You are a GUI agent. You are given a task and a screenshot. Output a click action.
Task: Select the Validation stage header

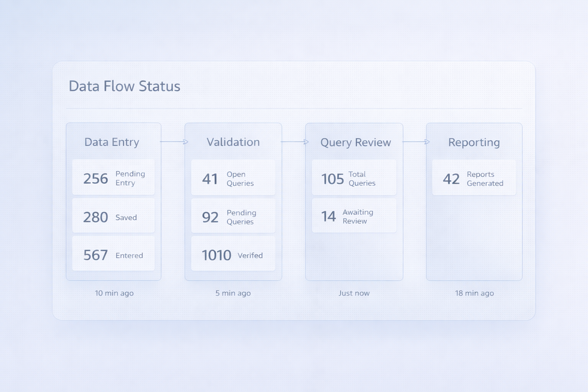click(233, 142)
